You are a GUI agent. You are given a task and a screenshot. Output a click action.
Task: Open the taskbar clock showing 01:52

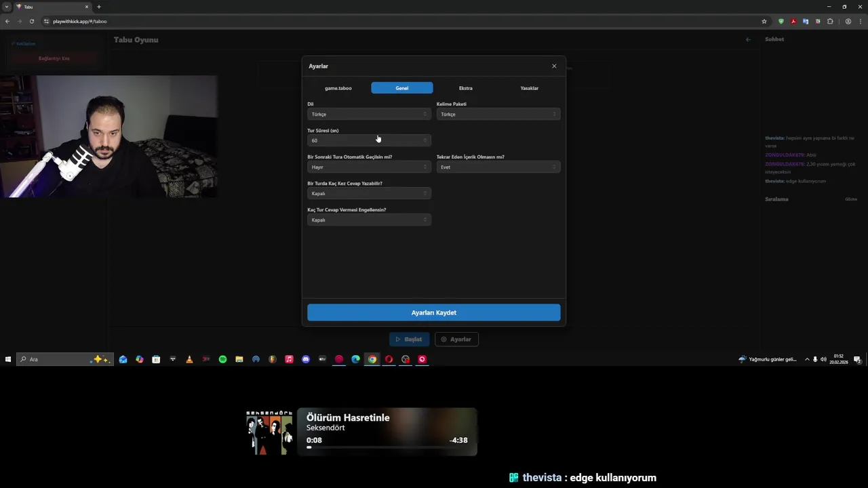coord(840,359)
